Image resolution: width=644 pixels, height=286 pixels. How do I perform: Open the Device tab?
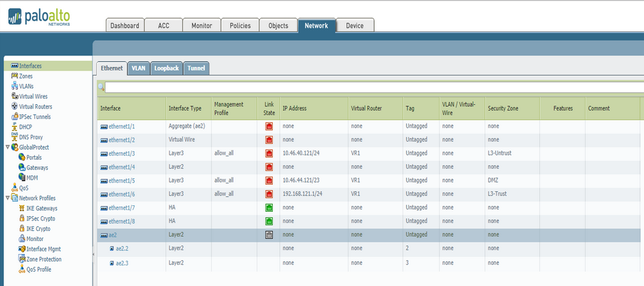(x=355, y=26)
